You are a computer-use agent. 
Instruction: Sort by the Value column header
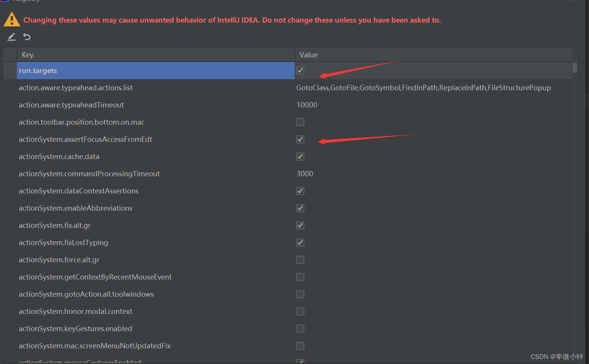[433, 55]
